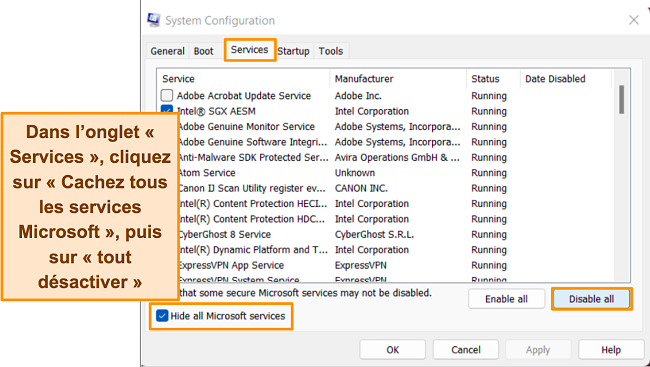Click the ExpressVPN manufacturer cell
Viewport: 650px width, 367px height.
[x=360, y=265]
